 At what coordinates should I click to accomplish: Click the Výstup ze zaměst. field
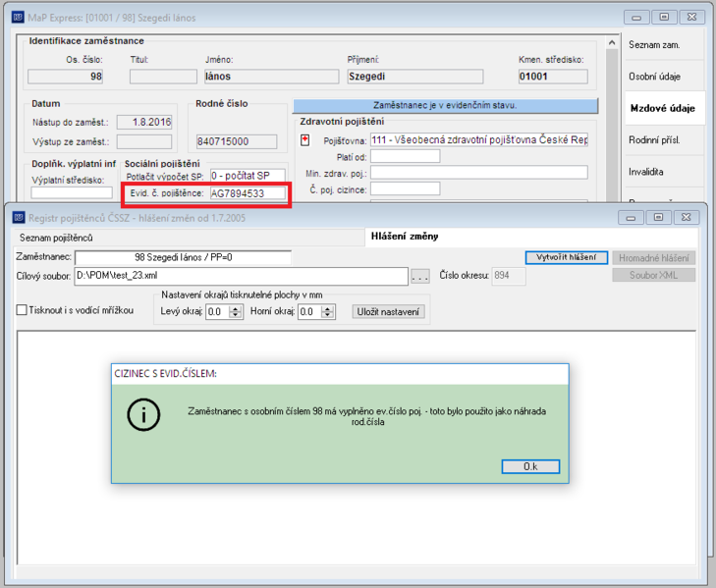click(x=144, y=141)
